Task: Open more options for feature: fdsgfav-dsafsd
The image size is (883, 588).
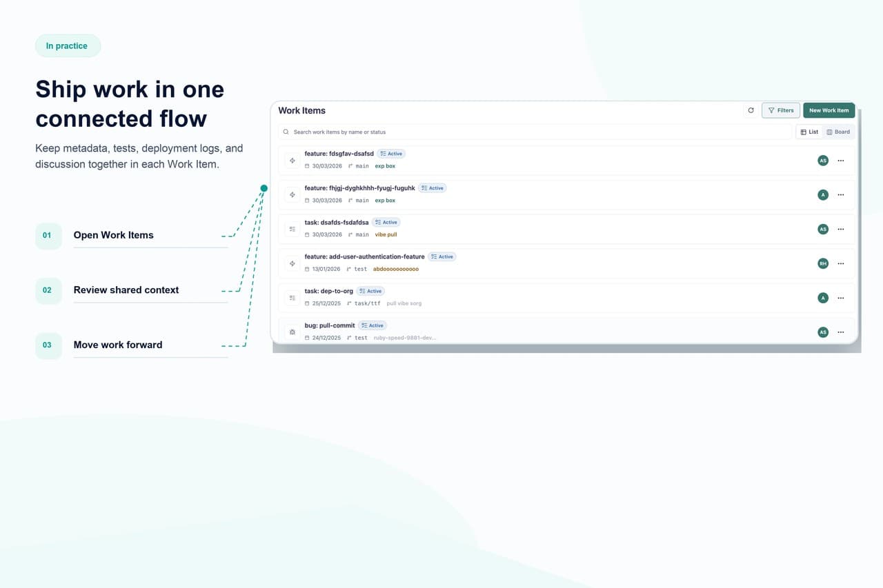Action: [x=840, y=161]
